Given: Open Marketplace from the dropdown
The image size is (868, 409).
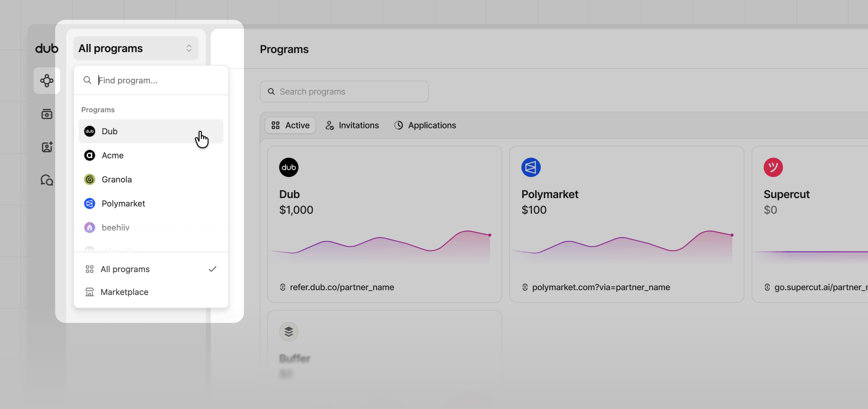Looking at the screenshot, I should pyautogui.click(x=151, y=292).
